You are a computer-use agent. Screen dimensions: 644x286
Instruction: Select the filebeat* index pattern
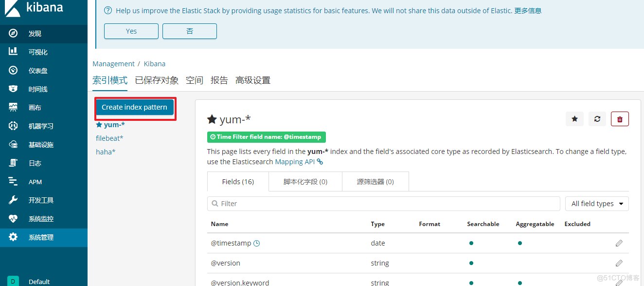[x=109, y=138]
